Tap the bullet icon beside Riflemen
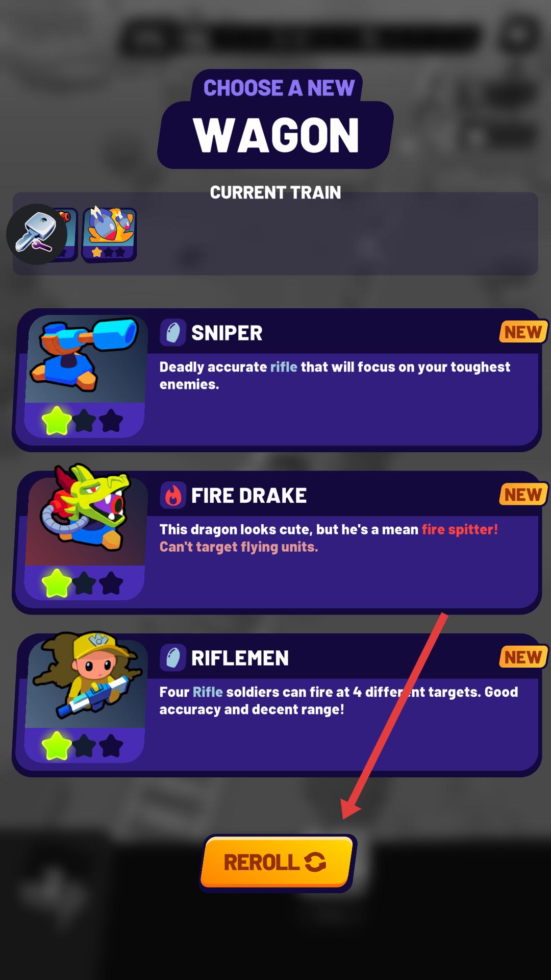 pos(173,658)
